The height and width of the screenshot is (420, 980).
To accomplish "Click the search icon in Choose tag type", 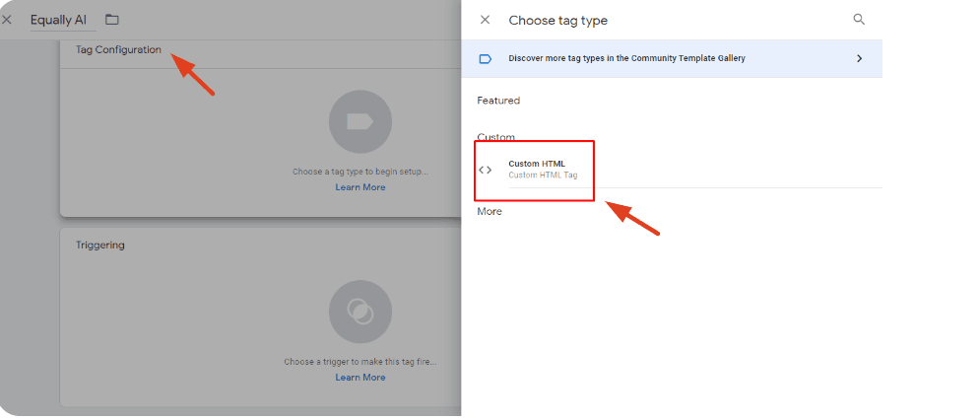I will click(859, 20).
